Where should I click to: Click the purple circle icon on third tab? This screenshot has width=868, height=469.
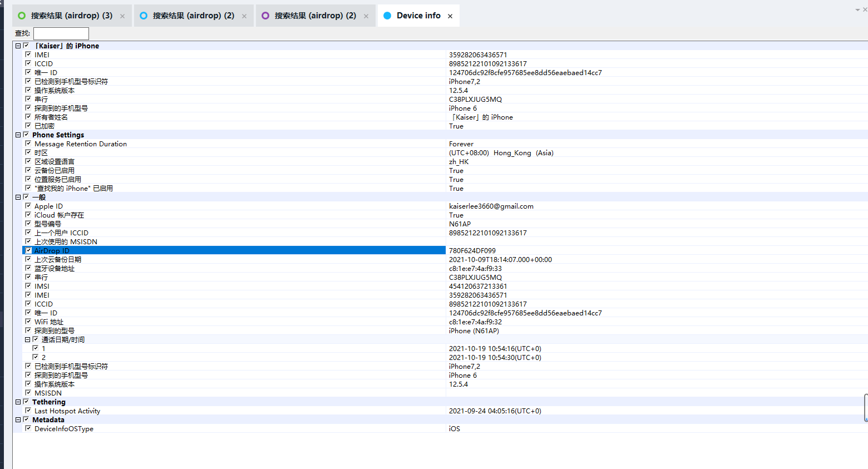click(x=265, y=16)
